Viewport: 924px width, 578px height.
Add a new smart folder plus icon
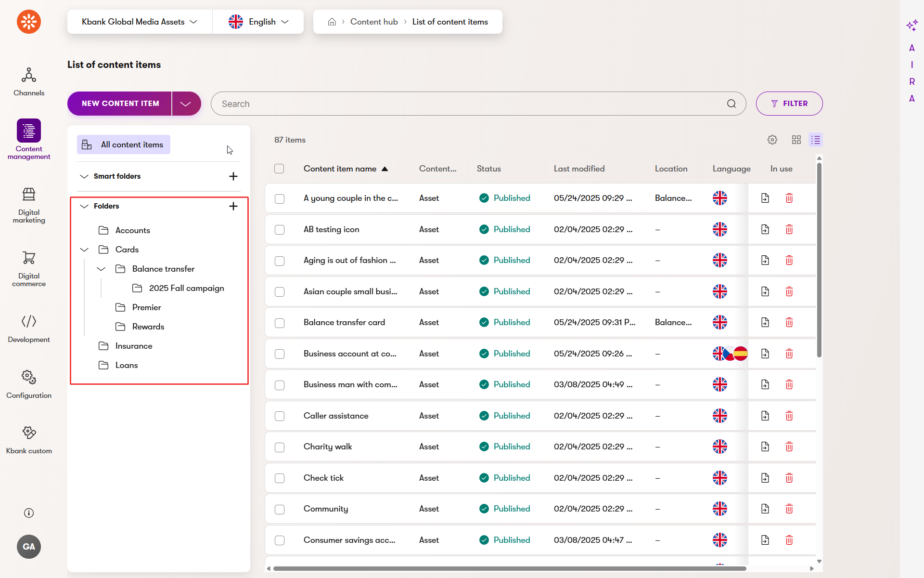[x=233, y=176]
